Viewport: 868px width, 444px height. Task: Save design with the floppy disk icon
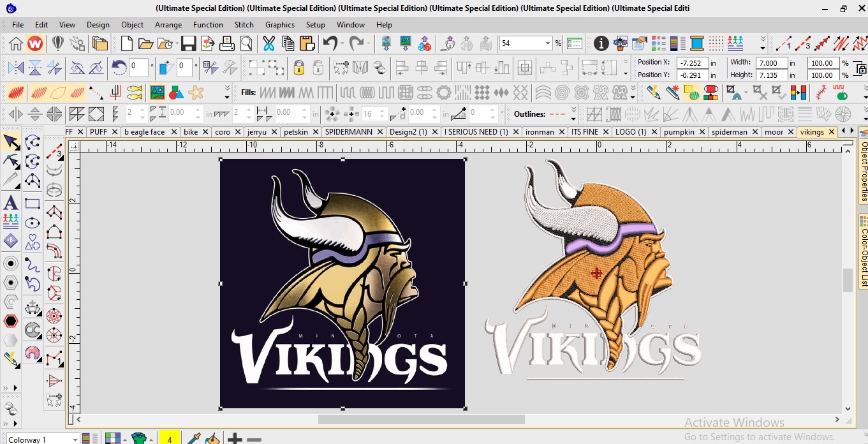tap(188, 43)
